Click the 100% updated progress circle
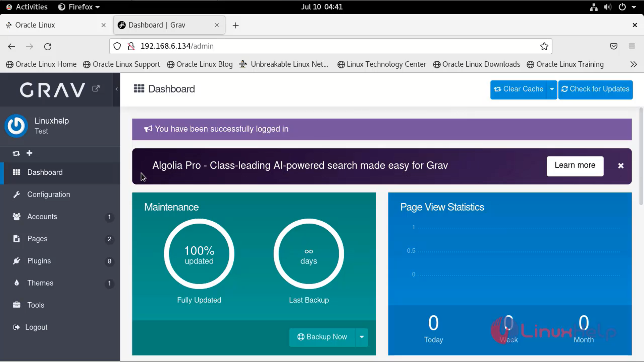This screenshot has height=362, width=644. (x=199, y=254)
